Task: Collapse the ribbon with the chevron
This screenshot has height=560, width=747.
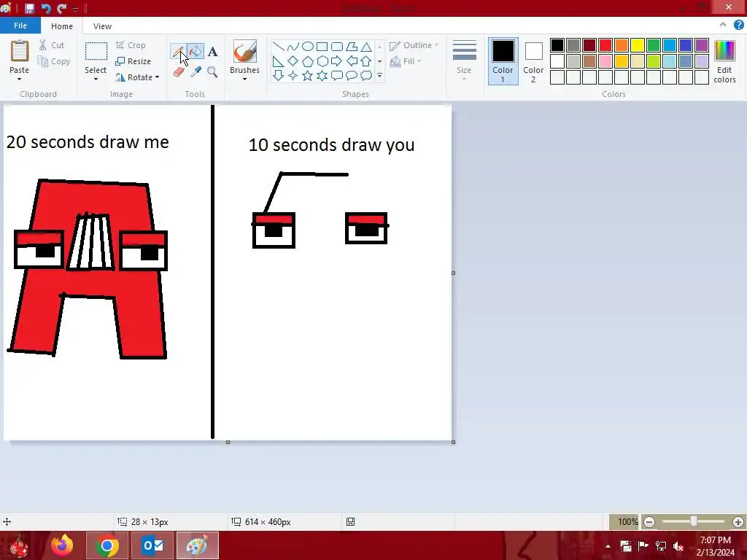Action: tap(723, 25)
